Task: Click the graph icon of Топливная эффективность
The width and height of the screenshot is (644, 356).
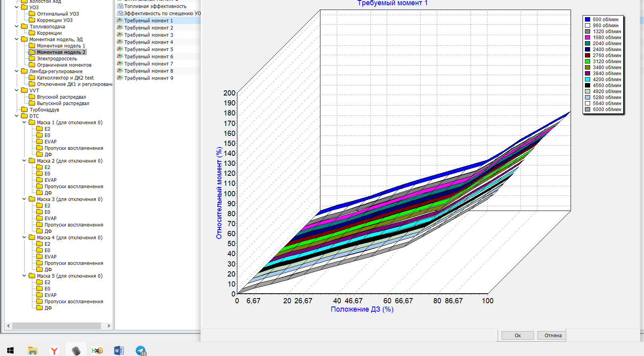Action: (120, 6)
